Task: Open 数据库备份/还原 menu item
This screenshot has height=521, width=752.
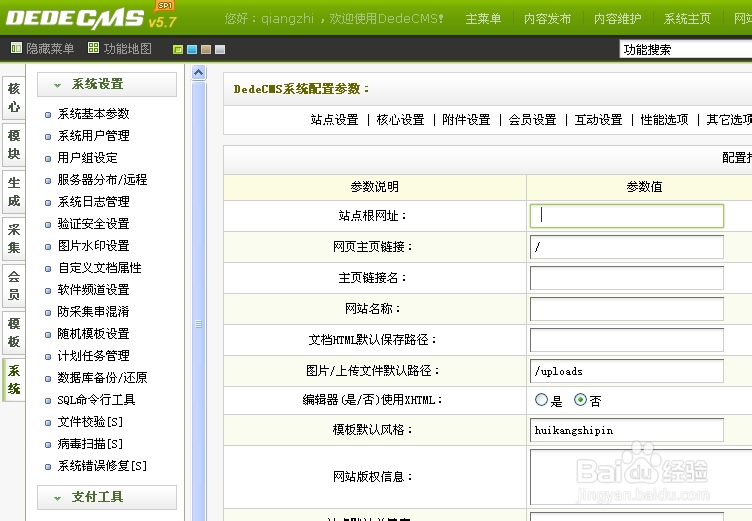Action: 102,379
